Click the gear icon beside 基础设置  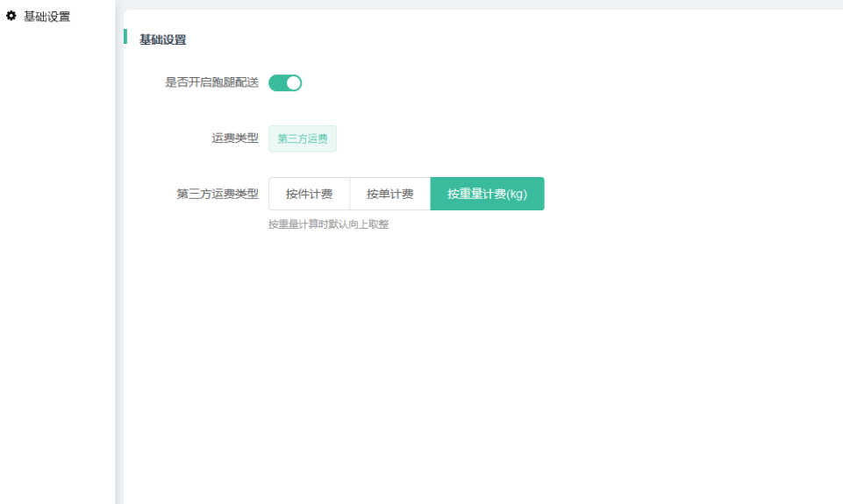coord(11,16)
